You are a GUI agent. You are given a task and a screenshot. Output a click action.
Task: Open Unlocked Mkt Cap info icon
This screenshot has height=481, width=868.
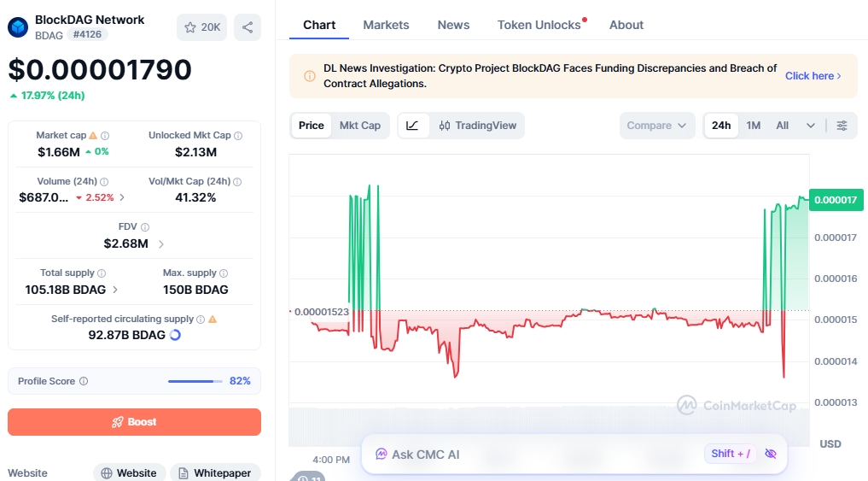238,135
